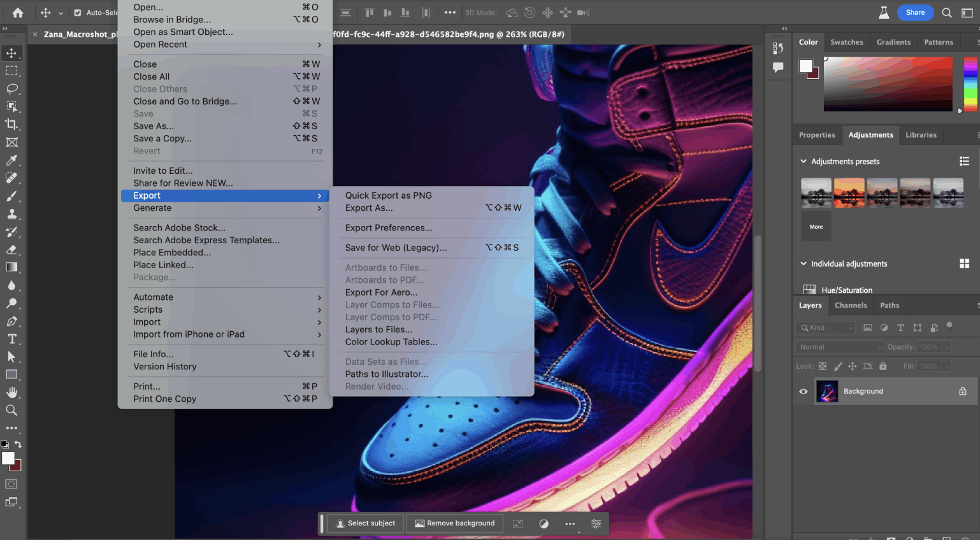Click the Remove background button

pyautogui.click(x=455, y=523)
